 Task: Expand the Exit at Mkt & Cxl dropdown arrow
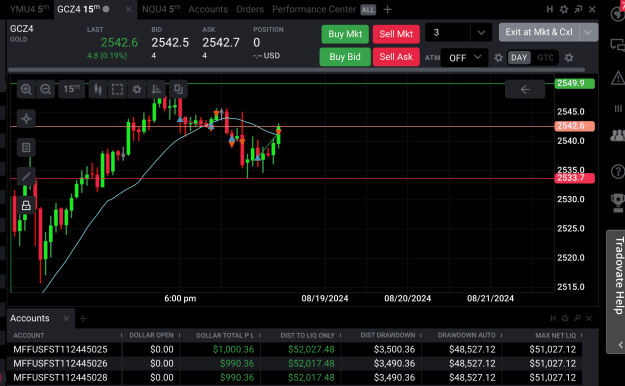588,33
